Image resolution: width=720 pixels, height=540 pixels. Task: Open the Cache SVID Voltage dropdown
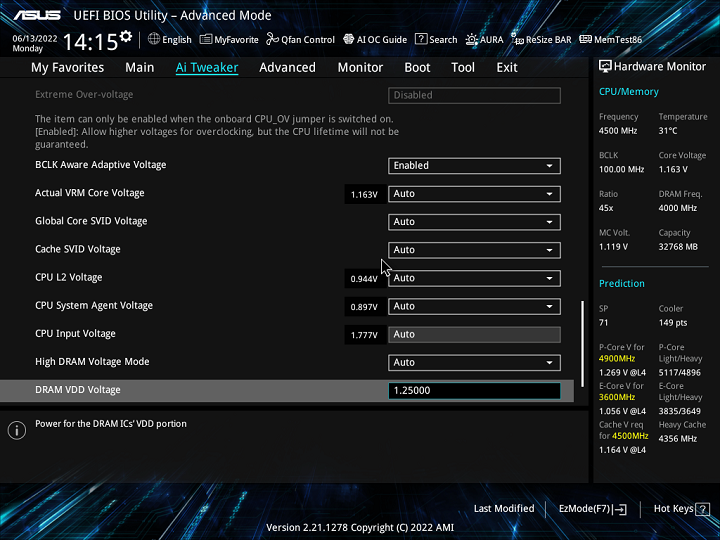[473, 250]
